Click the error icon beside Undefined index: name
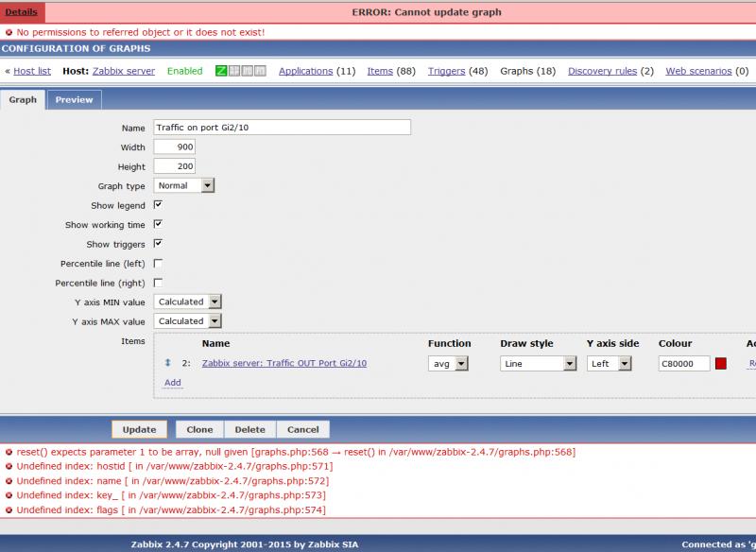Viewport: 756px width, 552px height. [x=9, y=481]
